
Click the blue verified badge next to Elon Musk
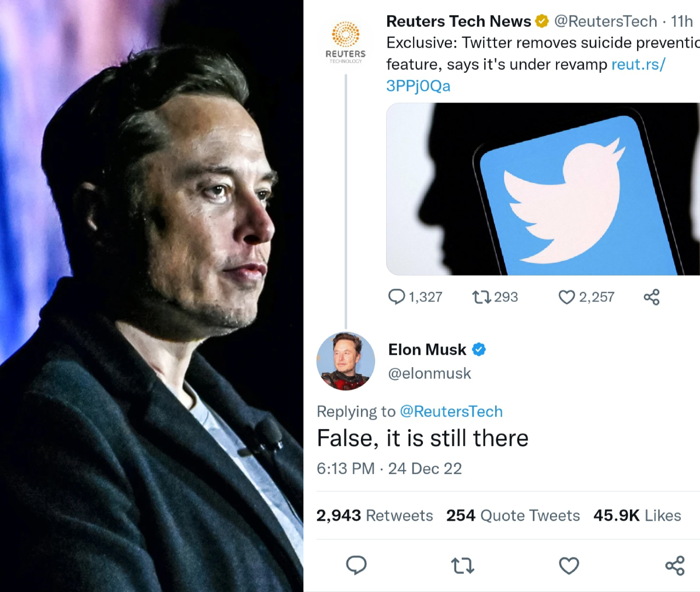tap(479, 349)
